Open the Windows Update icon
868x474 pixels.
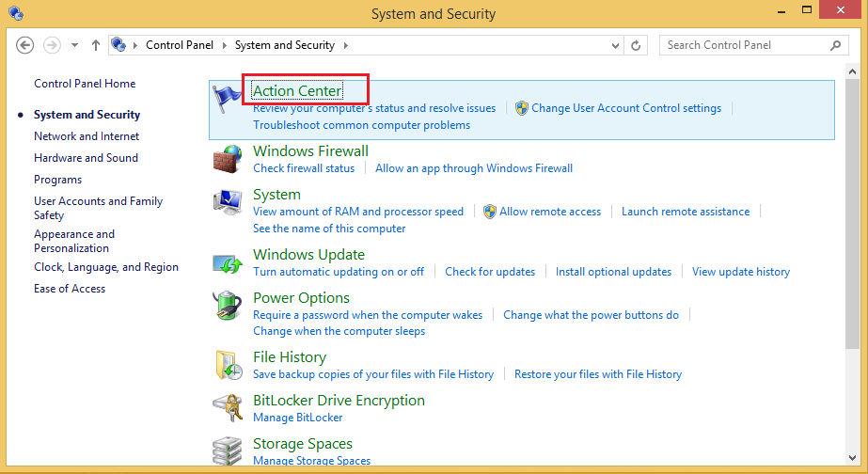pyautogui.click(x=228, y=262)
